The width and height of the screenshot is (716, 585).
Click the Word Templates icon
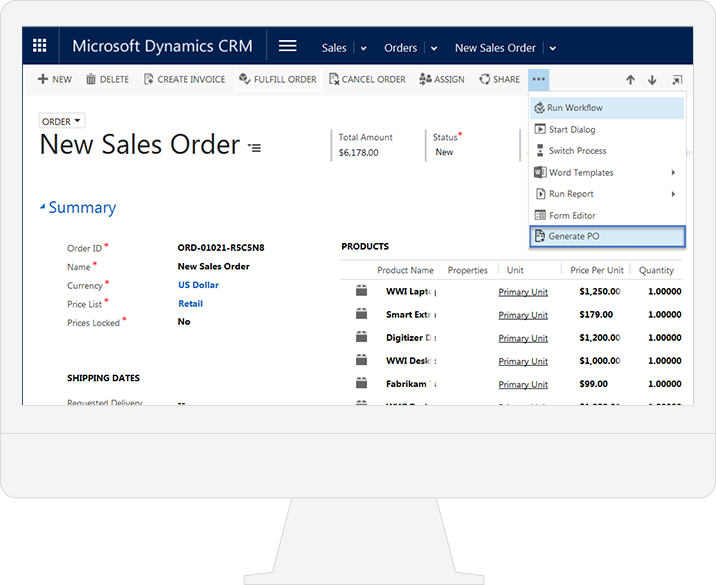(x=540, y=172)
